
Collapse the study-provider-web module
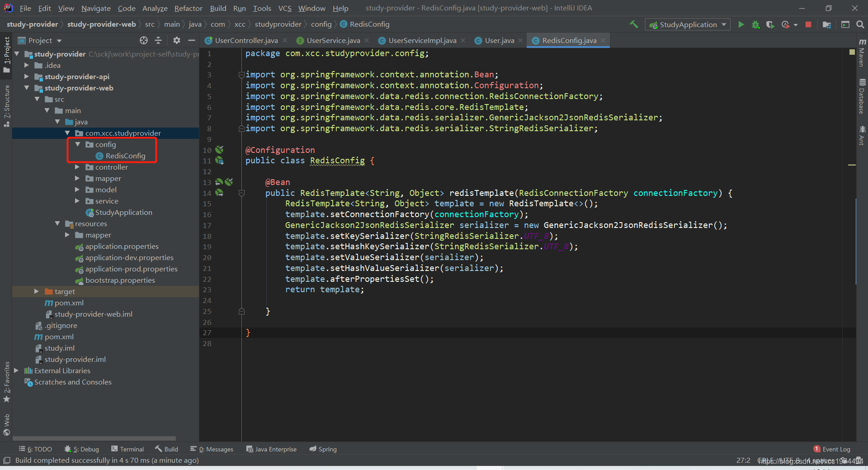(x=27, y=88)
